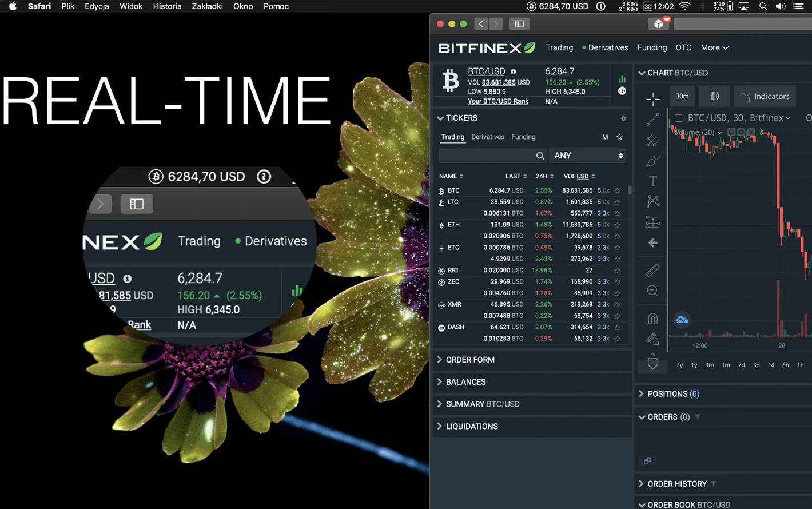812x509 pixels.
Task: Open the Tickers panel settings gear
Action: (623, 118)
